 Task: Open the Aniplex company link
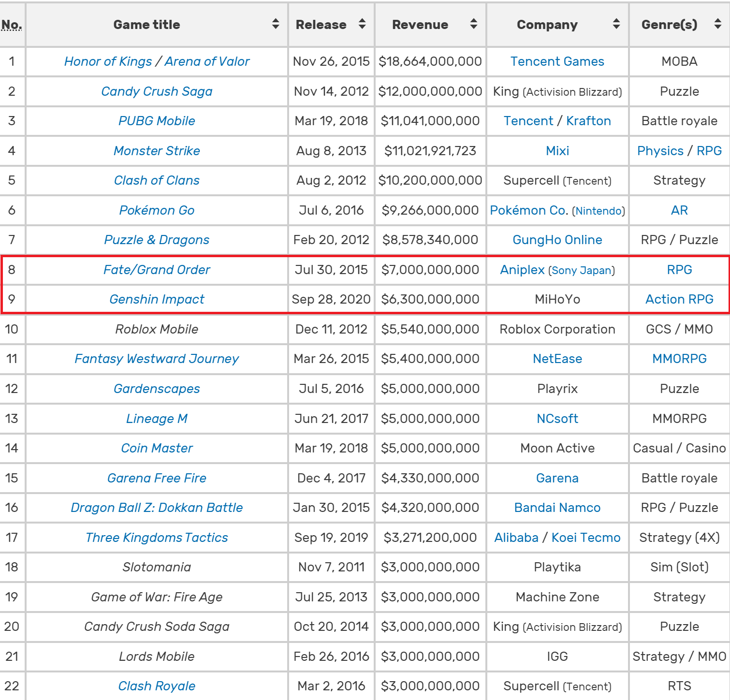click(522, 270)
